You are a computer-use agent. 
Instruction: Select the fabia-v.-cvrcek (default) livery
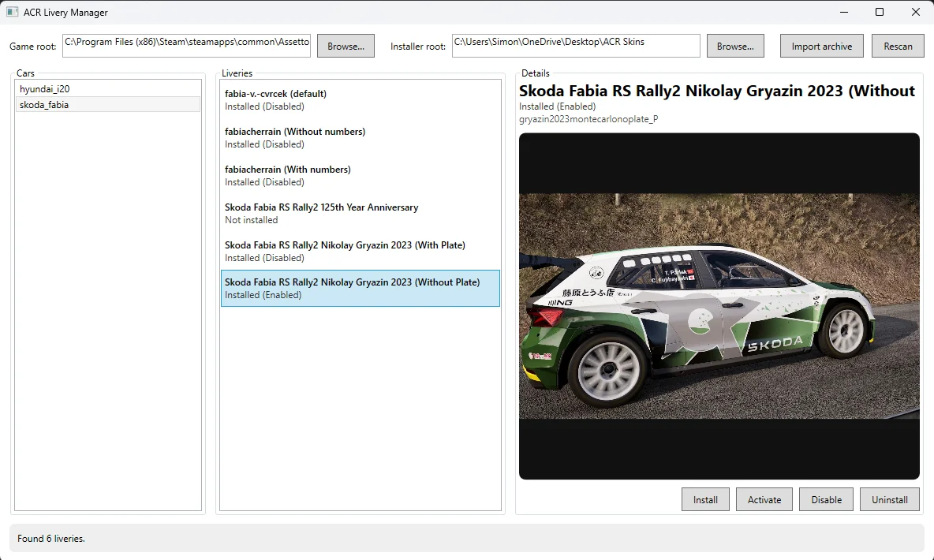click(361, 100)
